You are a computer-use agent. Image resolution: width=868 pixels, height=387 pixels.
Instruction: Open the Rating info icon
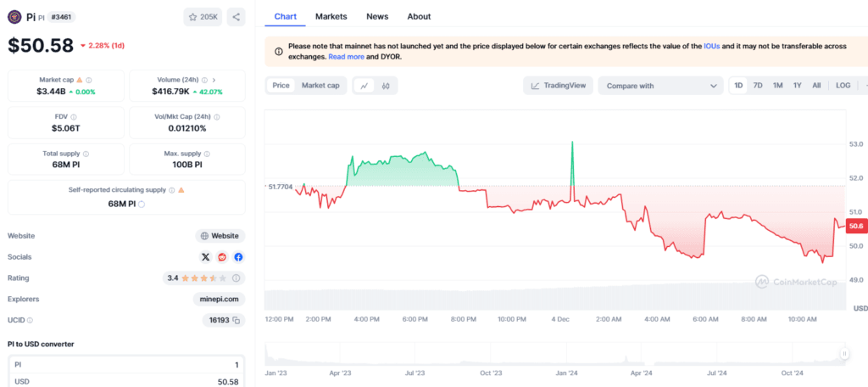[236, 278]
